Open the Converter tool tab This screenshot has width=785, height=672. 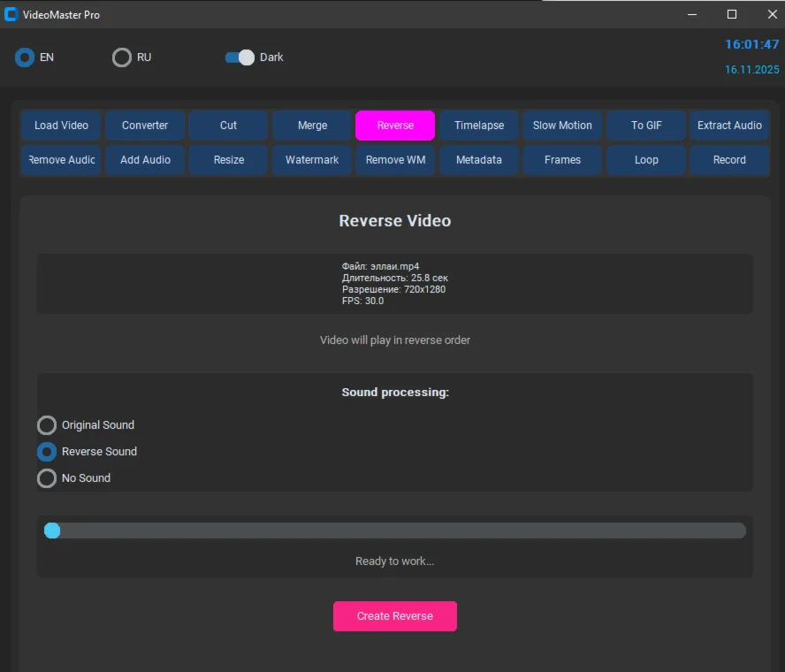[145, 126]
